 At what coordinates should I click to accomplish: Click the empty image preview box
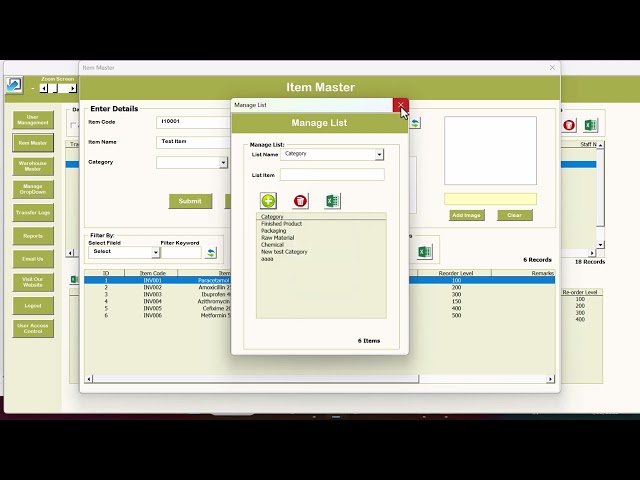490,150
